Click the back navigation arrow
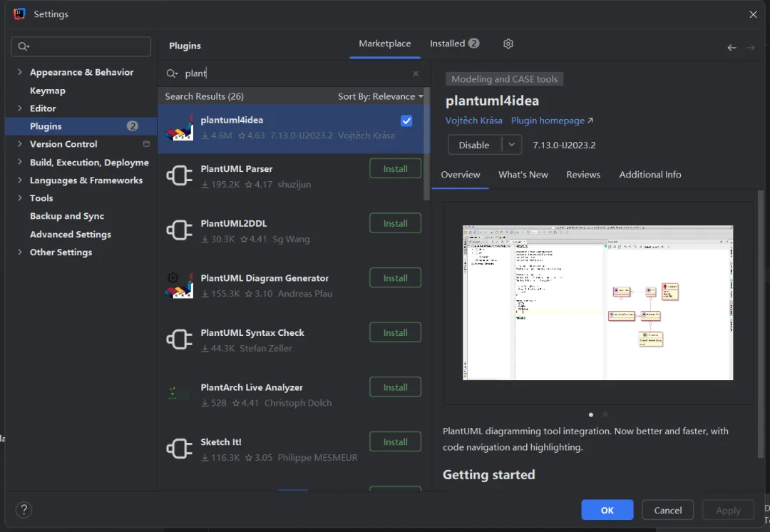The height and width of the screenshot is (532, 770). [731, 48]
